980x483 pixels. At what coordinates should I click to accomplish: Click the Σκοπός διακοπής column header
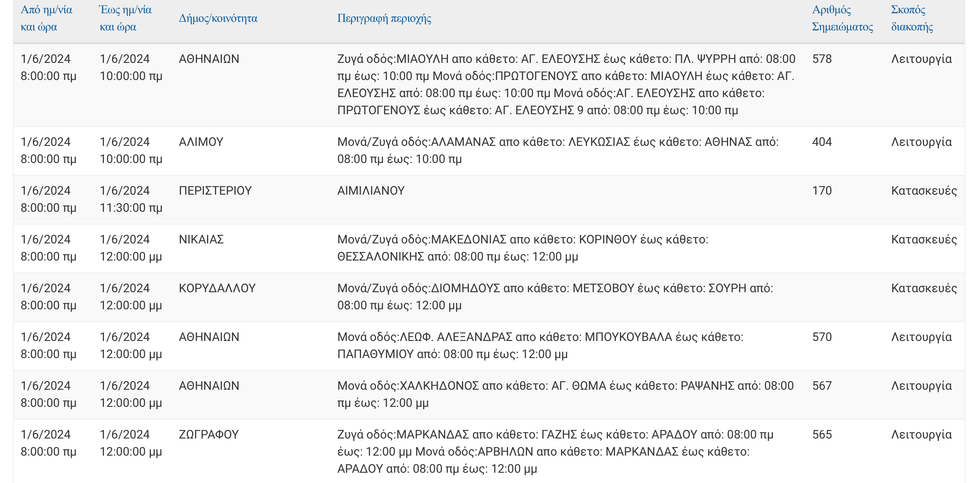(912, 18)
